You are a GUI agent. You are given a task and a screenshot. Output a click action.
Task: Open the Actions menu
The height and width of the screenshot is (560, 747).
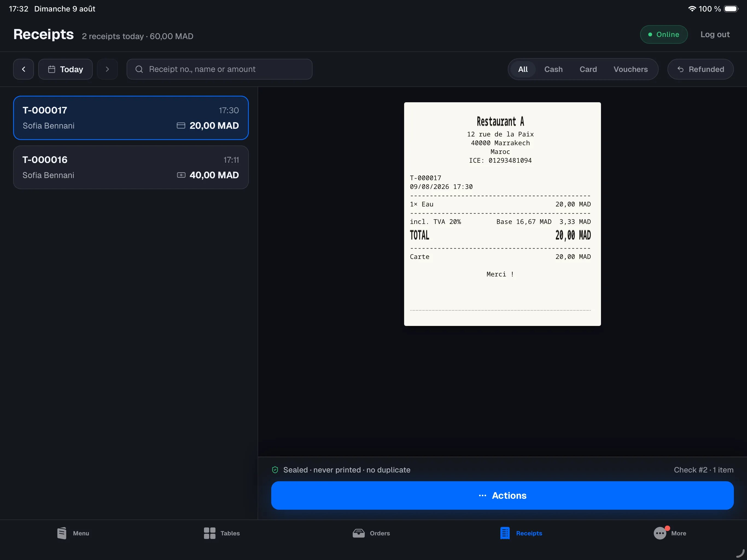pos(502,495)
